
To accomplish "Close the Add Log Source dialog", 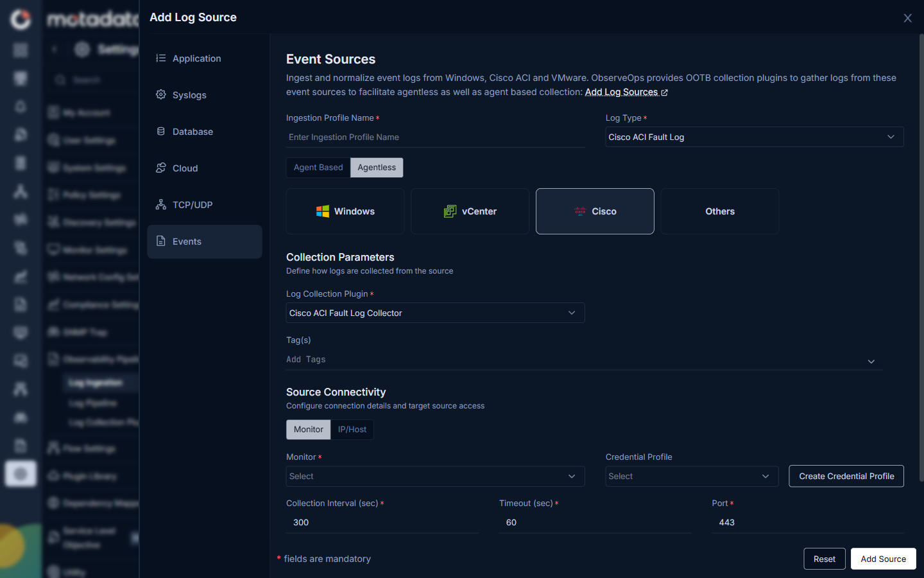I will point(907,18).
